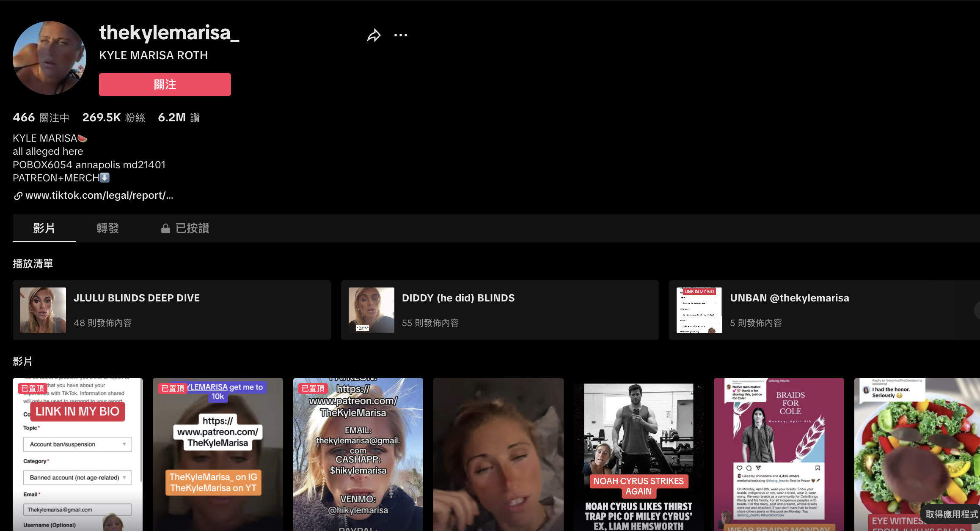
Task: Click the JLULU BLINDS playlist thumbnail
Action: [x=43, y=310]
